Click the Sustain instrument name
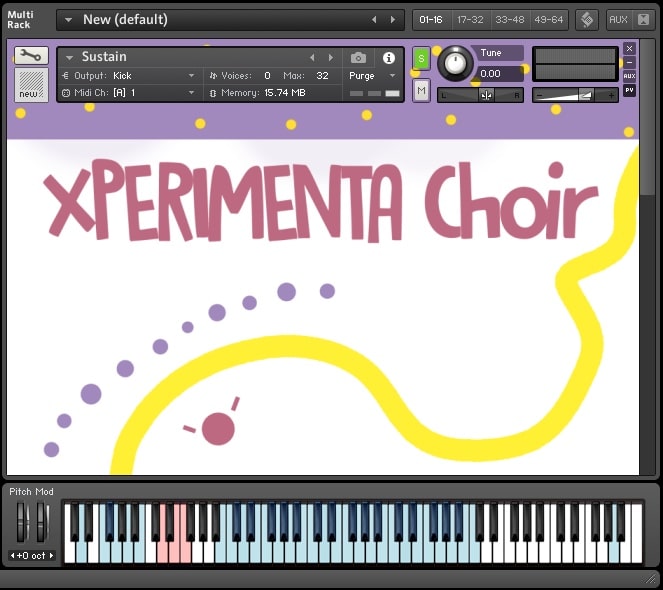663x590 pixels. point(105,57)
